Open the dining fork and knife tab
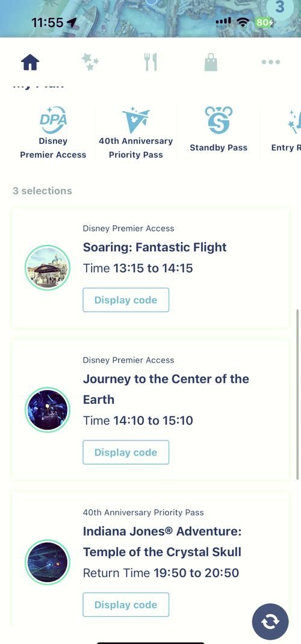Screen dimensions: 301x644 (150, 63)
